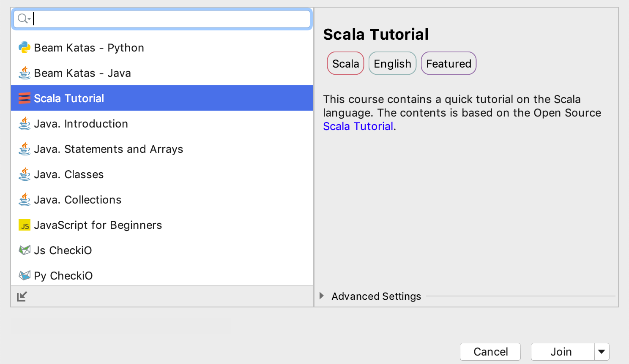Click the Scala Tutorial heading in details panel
629x364 pixels.
pyautogui.click(x=376, y=34)
